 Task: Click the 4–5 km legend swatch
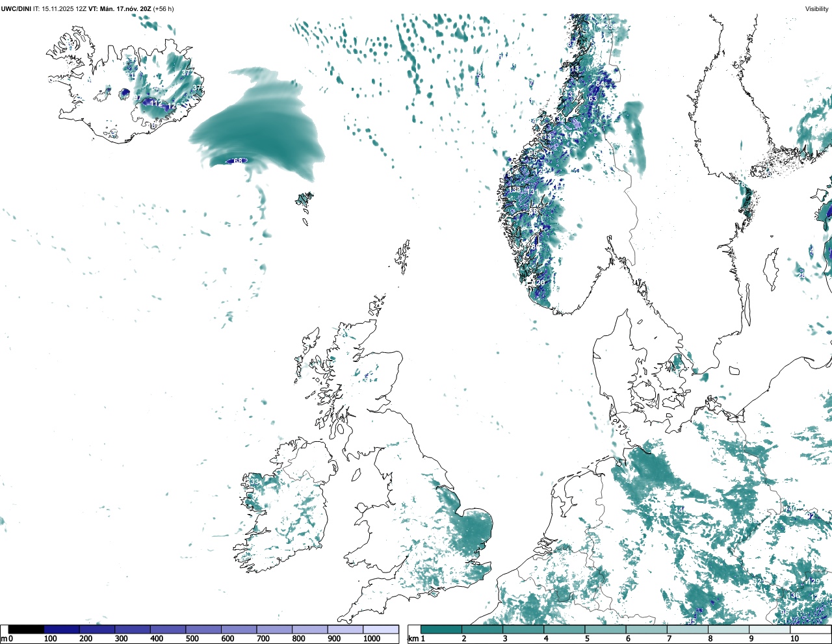(x=564, y=630)
